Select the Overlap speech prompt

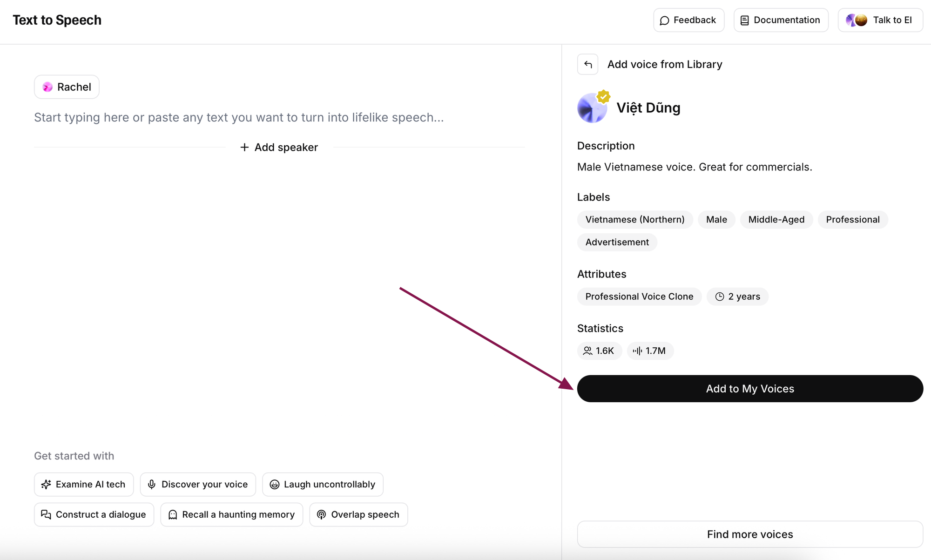point(358,515)
